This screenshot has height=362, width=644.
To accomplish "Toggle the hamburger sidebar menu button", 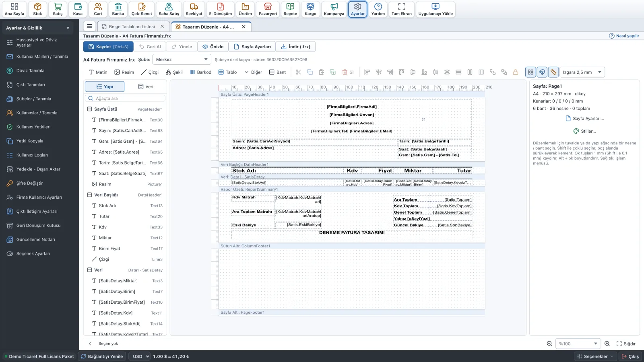I will pos(90,27).
